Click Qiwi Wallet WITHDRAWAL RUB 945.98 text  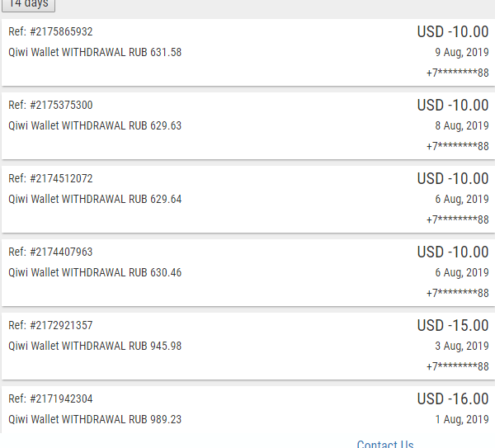[x=95, y=347]
